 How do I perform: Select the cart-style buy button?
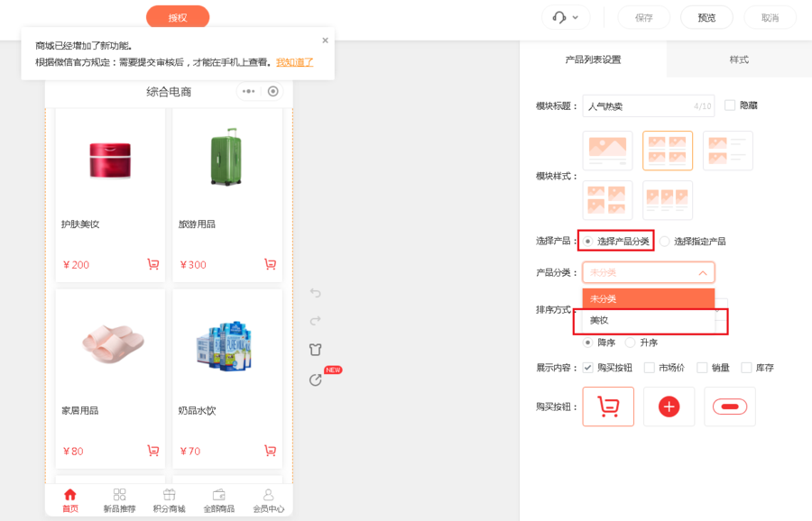click(607, 407)
